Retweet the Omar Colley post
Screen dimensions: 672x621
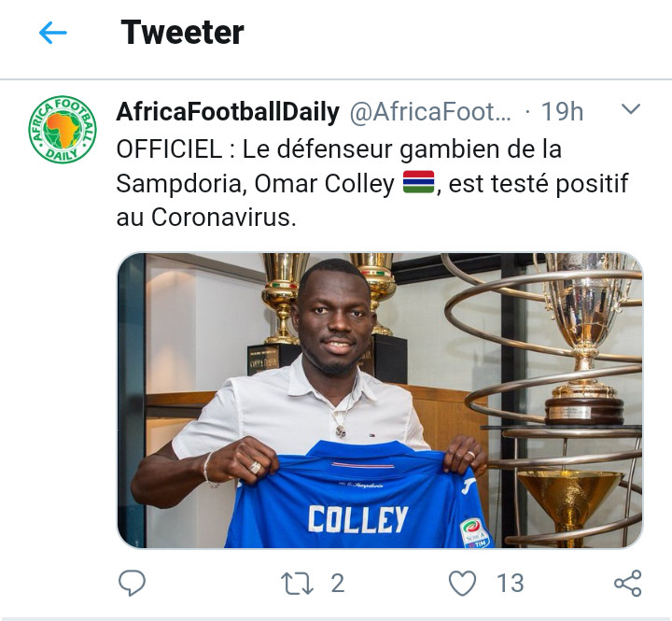click(x=297, y=583)
